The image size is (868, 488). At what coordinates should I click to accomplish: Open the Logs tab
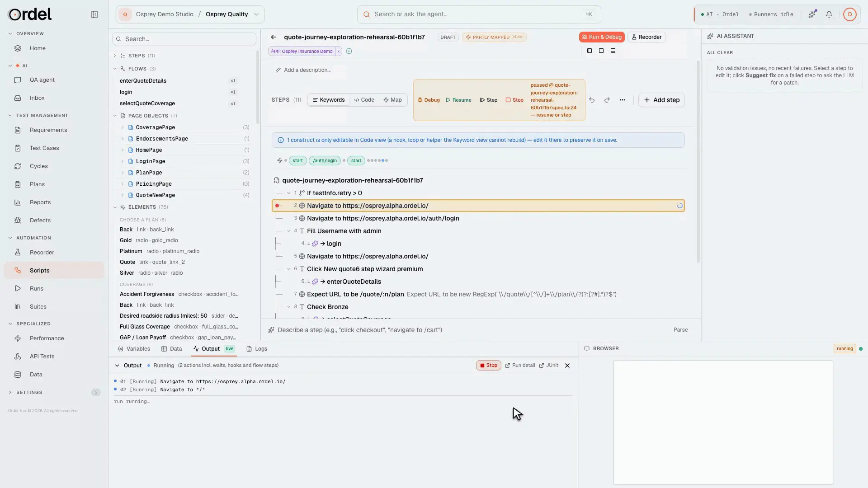257,349
